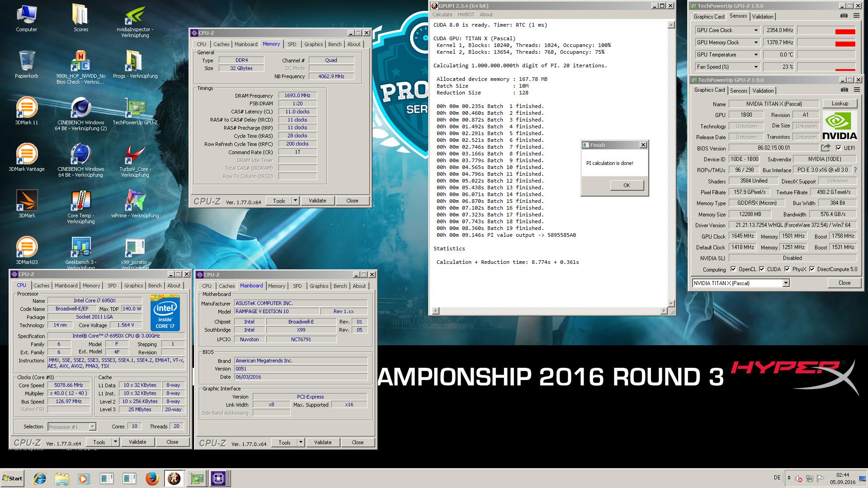The width and height of the screenshot is (868, 488).
Task: Toggle the OpenCL computing checkbox
Action: [x=733, y=269]
